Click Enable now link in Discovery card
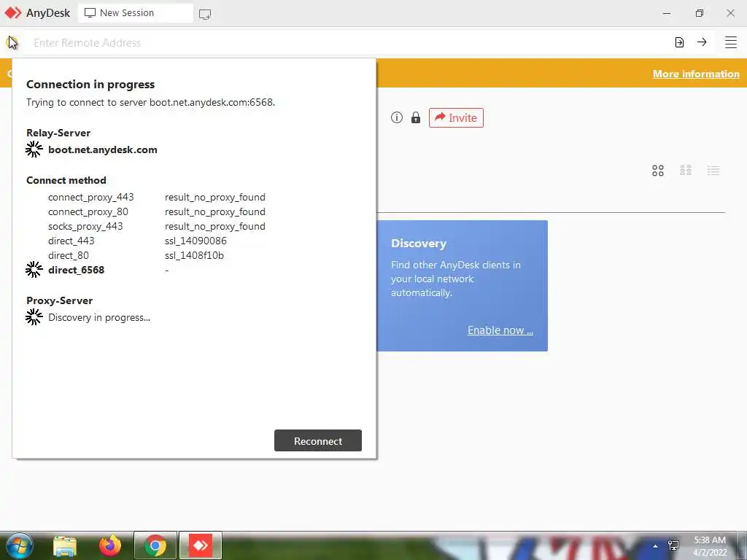This screenshot has height=560, width=747. 500,330
